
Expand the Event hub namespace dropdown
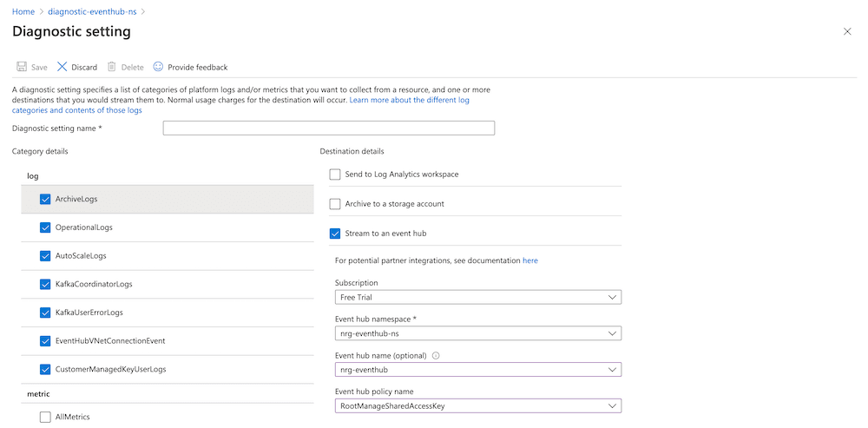(x=477, y=333)
